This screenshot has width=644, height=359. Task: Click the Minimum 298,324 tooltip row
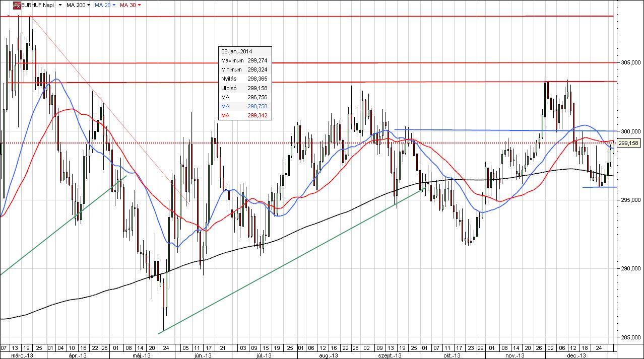click(245, 69)
